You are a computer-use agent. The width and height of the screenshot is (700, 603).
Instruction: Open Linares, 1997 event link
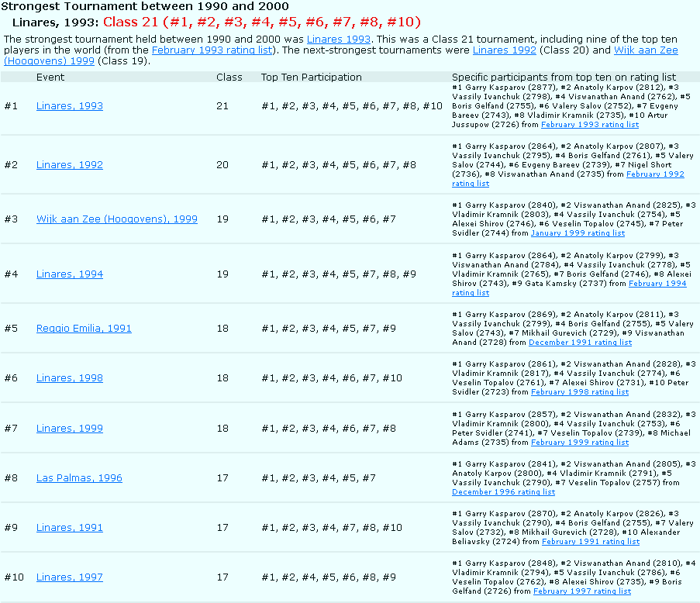[x=69, y=577]
